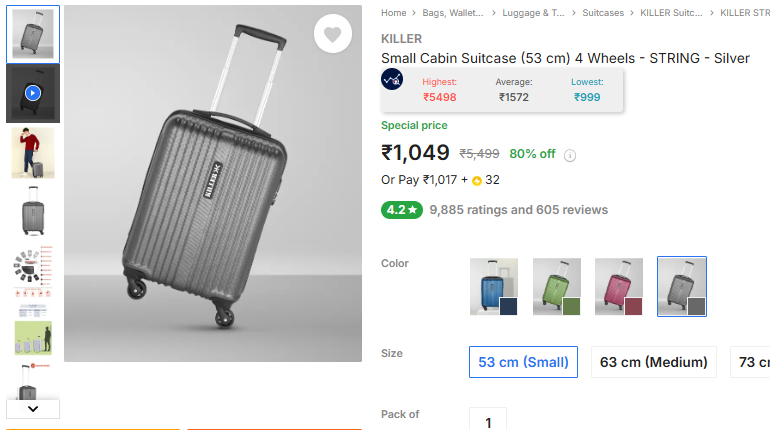Choose the pink suitcase color option
This screenshot has height=430, width=770.
click(619, 287)
